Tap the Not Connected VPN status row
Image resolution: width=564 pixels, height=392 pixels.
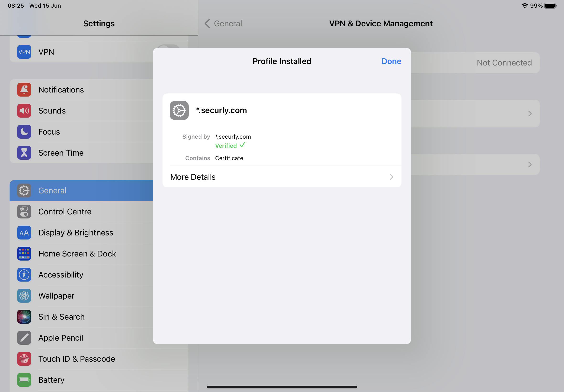coord(475,63)
